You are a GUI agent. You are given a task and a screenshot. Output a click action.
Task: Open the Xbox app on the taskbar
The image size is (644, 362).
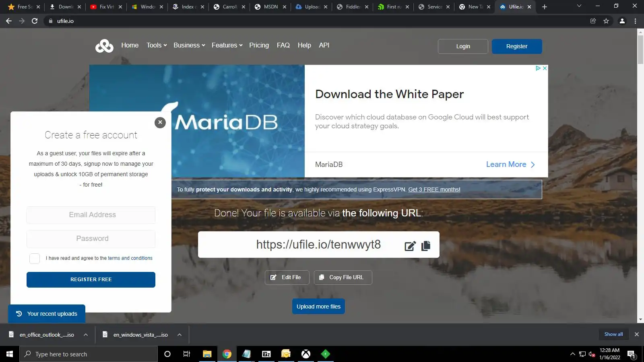[x=306, y=354]
